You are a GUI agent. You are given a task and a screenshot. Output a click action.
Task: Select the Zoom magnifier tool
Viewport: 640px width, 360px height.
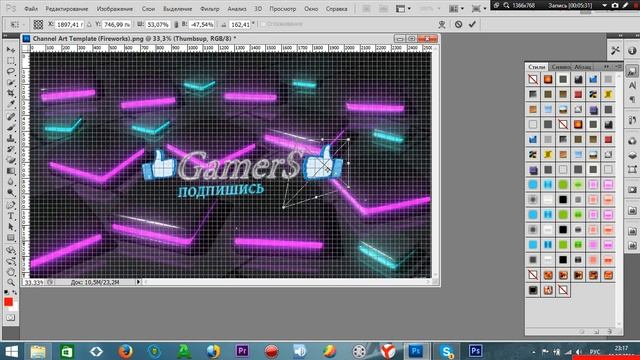pyautogui.click(x=11, y=282)
